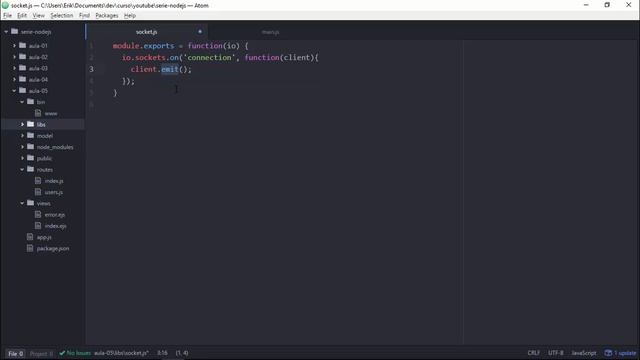Screen dimensions: 640x360
Task: Expand the aula-01 folder arrow
Action: tap(14, 45)
